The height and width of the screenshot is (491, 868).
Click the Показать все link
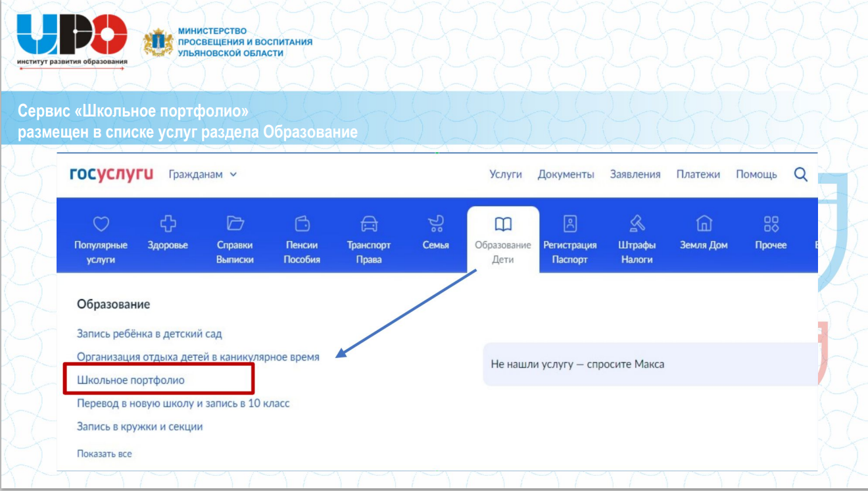pos(105,453)
